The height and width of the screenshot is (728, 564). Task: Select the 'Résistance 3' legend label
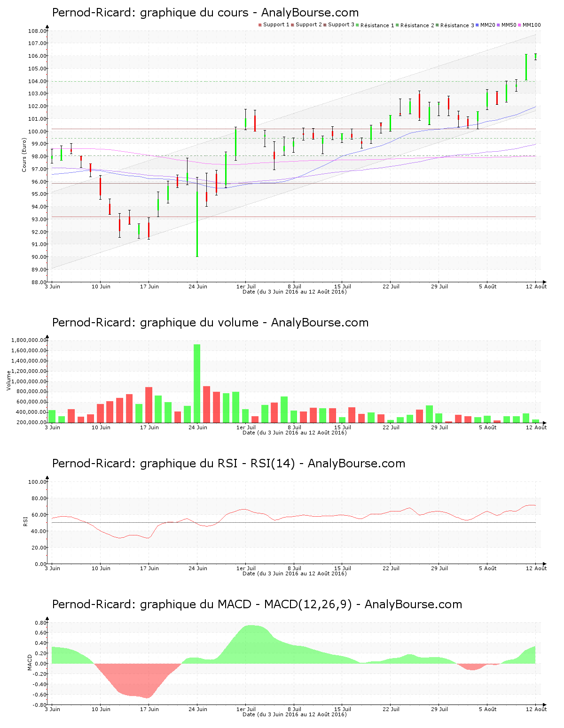457,25
